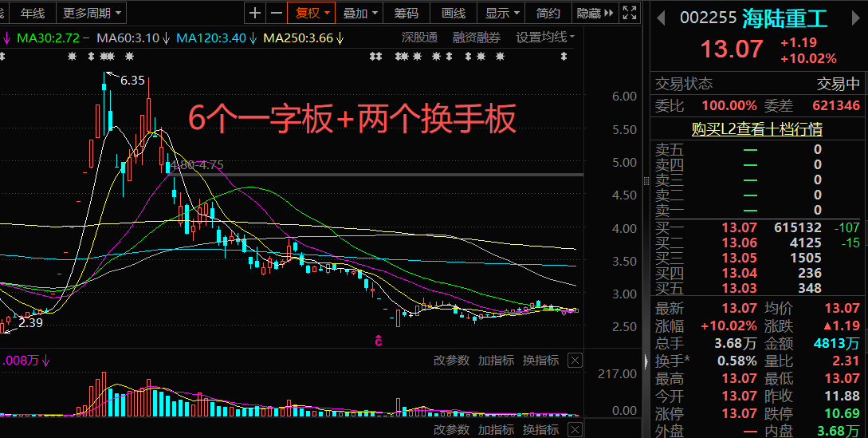Image resolution: width=868 pixels, height=438 pixels.
Task: Switch to 年线 period tab
Action: point(32,13)
